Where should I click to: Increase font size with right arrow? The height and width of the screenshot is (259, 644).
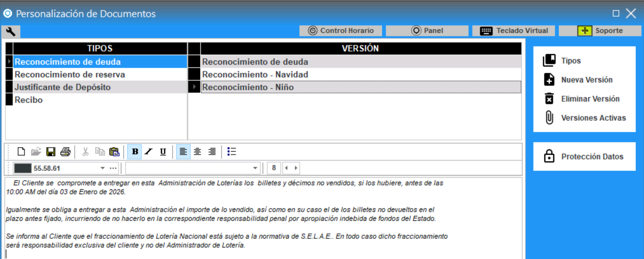[x=296, y=168]
